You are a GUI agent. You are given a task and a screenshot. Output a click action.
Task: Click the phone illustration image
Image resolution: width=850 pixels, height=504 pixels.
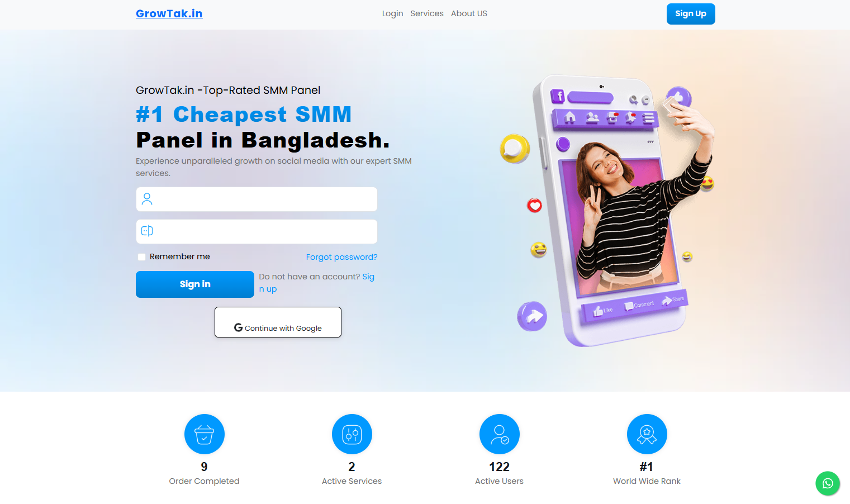[607, 210]
